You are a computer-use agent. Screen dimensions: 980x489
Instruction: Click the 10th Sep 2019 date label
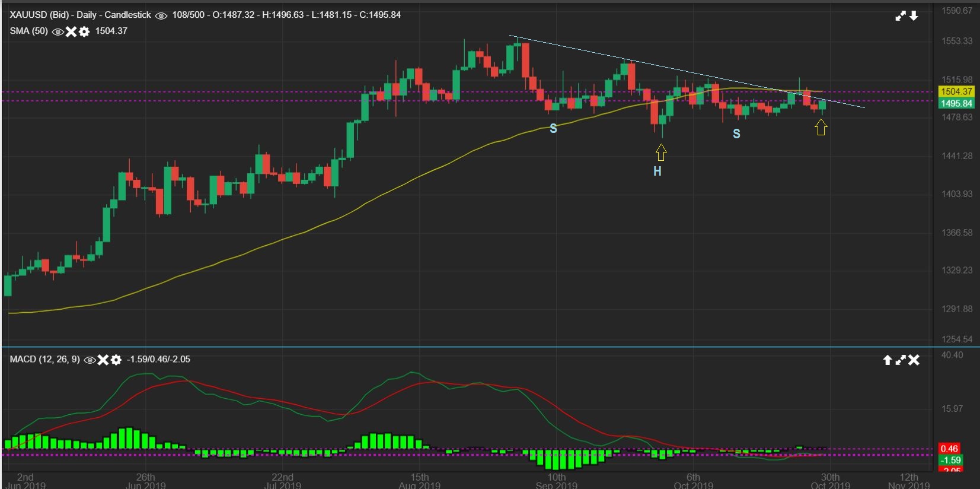click(x=557, y=481)
